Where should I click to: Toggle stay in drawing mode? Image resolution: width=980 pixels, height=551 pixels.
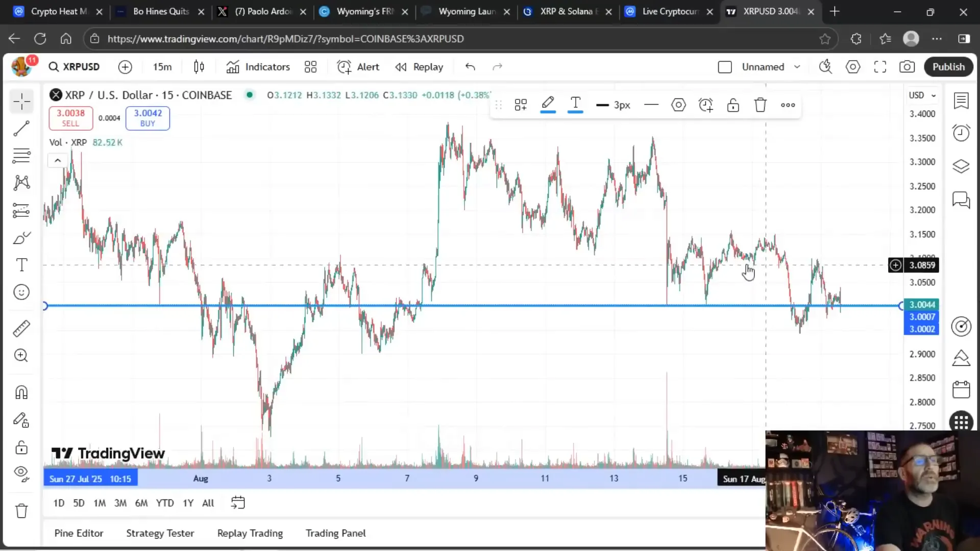(21, 420)
